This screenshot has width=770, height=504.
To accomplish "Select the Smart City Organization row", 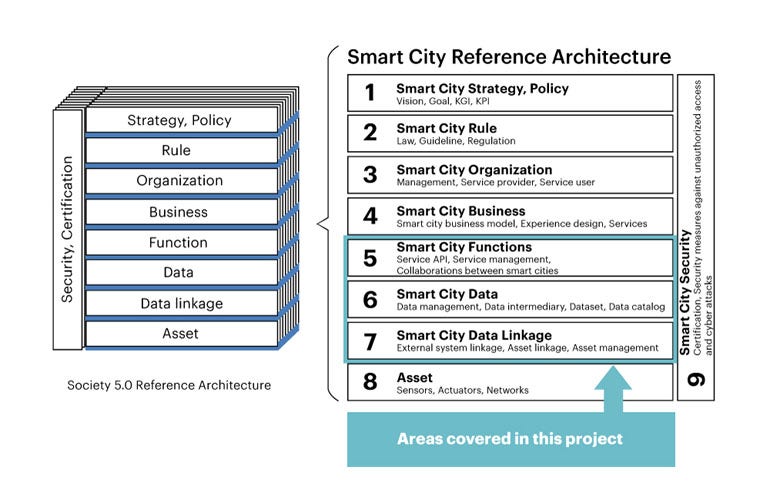I will click(510, 175).
